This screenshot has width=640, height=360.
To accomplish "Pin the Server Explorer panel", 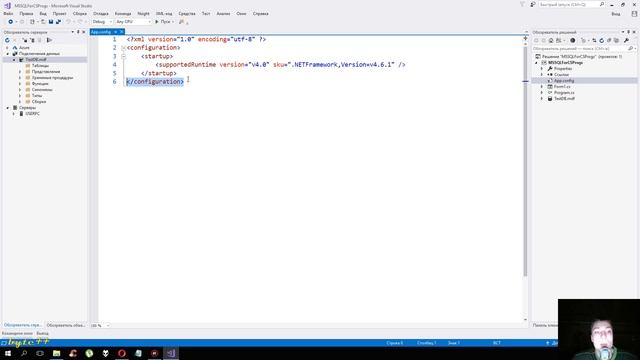I will point(78,32).
